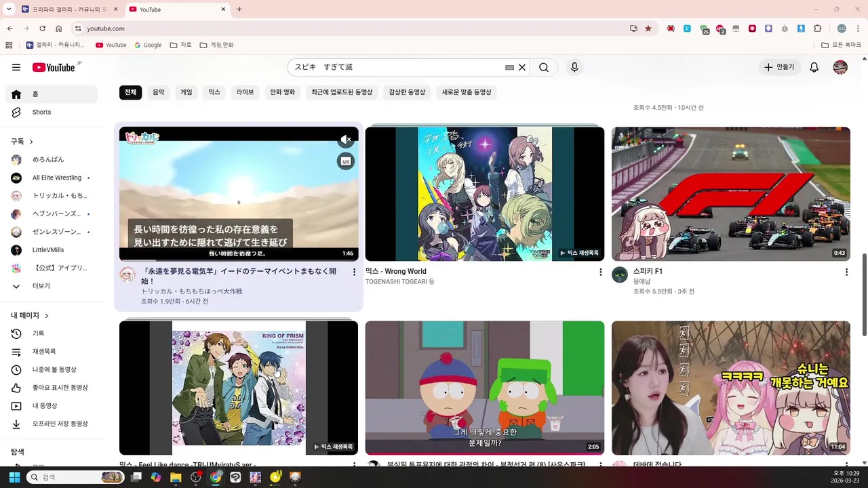Open options menu for 電気羊 video
This screenshot has width=868, height=488.
tap(354, 272)
